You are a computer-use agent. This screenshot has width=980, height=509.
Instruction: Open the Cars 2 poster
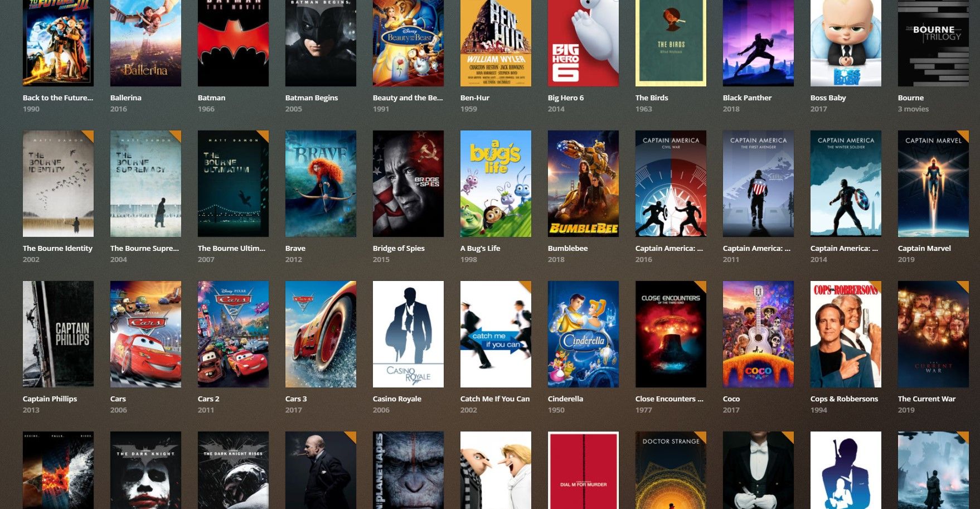(233, 334)
